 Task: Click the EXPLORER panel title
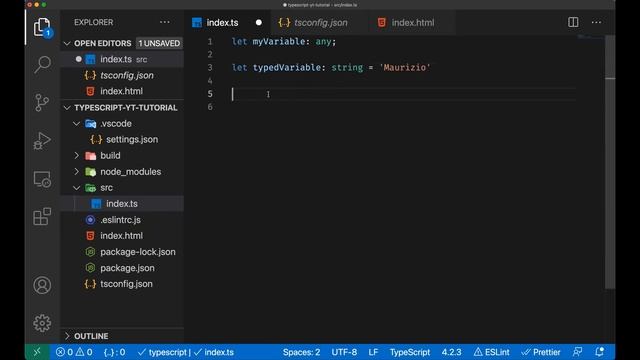click(x=94, y=22)
